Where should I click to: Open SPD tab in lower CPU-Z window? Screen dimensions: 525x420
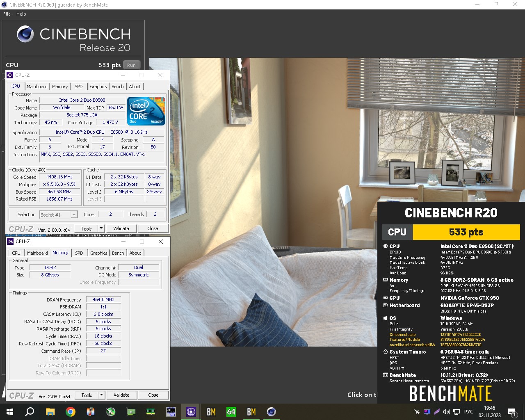pyautogui.click(x=79, y=253)
